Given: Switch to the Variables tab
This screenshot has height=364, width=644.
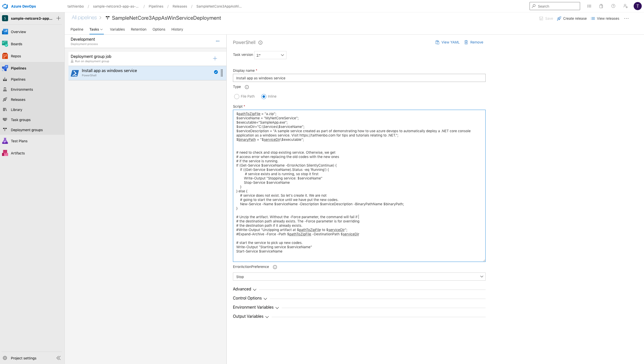Looking at the screenshot, I should [x=117, y=29].
